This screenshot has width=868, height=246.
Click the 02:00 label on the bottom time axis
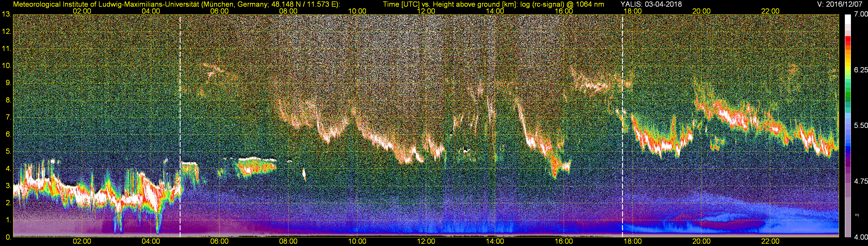click(x=82, y=241)
